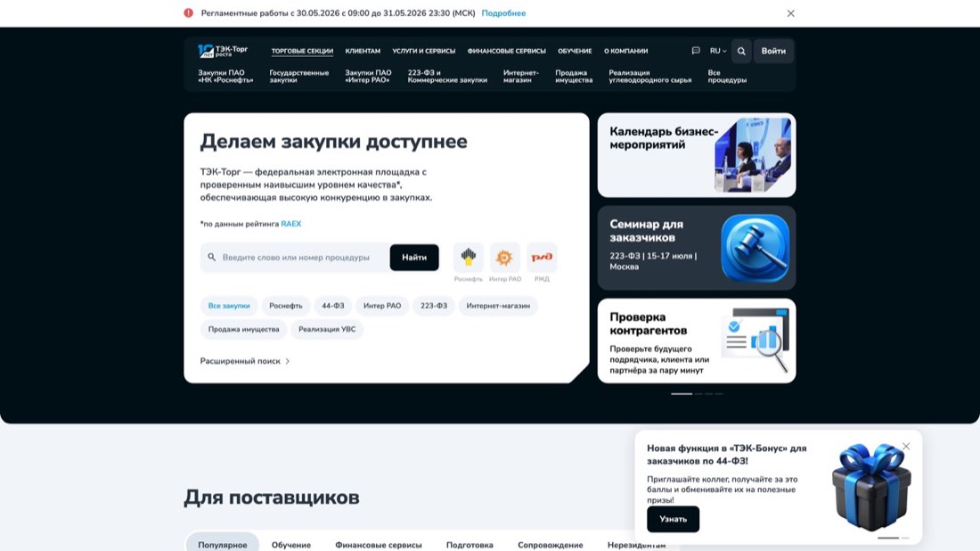The width and height of the screenshot is (980, 551).
Task: Select the РЖД logo shortcut
Action: click(542, 257)
